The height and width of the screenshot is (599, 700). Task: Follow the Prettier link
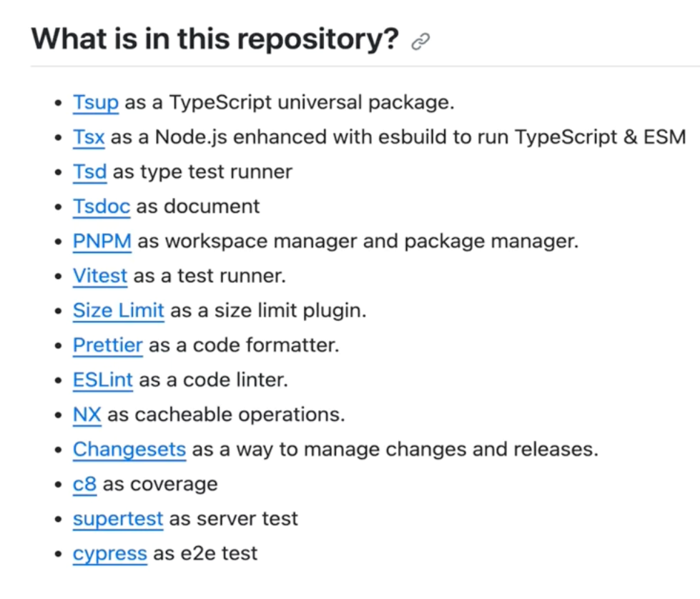coord(108,345)
